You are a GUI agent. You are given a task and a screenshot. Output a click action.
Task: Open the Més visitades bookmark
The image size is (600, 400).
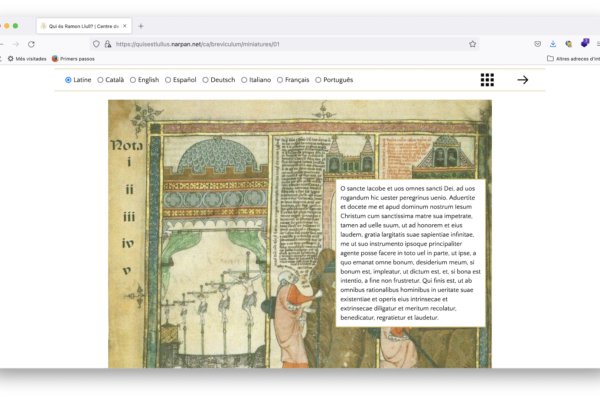coord(27,59)
